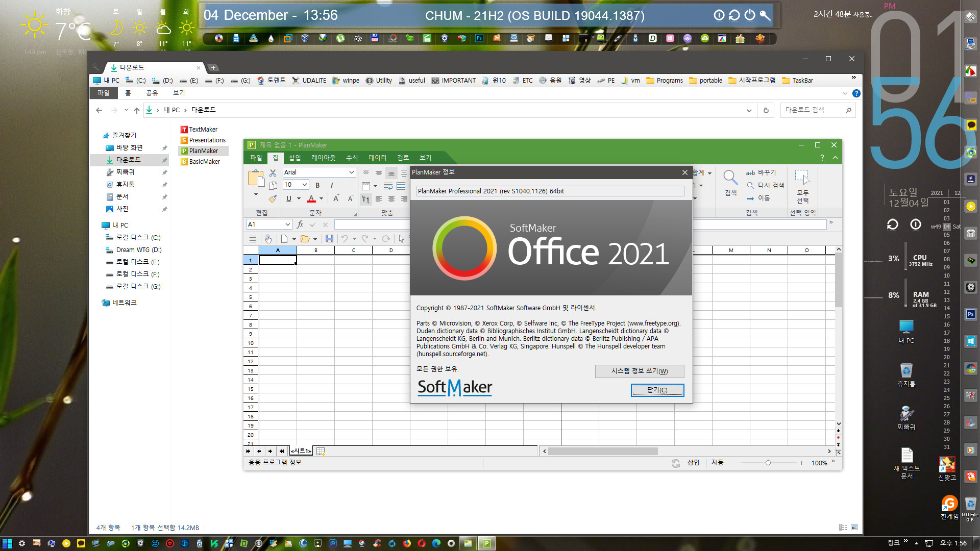Open the hamburger menu icon in quick toolbar
Viewport: 980px width, 551px height.
252,239
